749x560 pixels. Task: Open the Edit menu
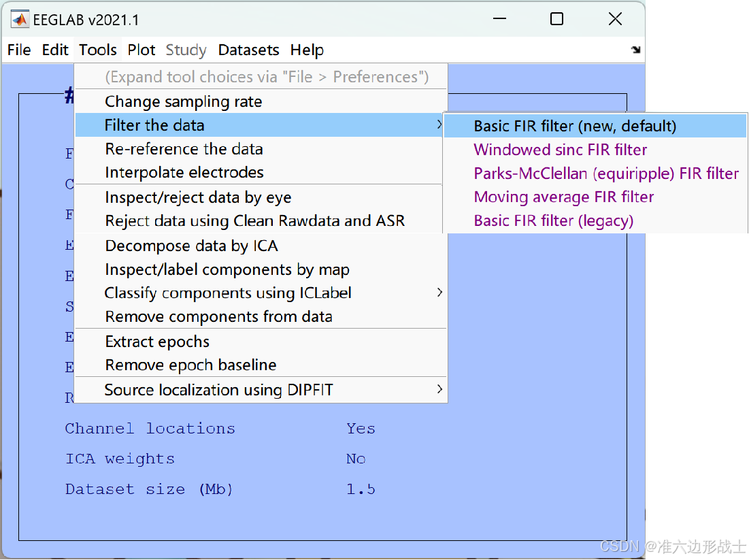point(55,50)
